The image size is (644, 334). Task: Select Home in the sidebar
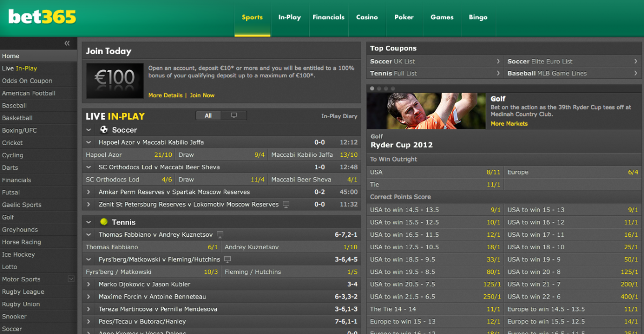[x=39, y=56]
